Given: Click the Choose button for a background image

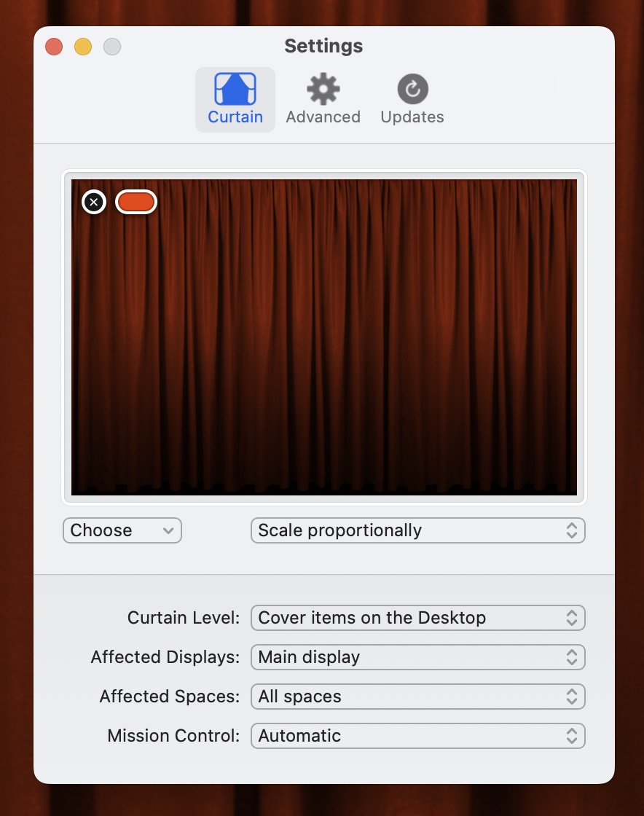Looking at the screenshot, I should 122,530.
